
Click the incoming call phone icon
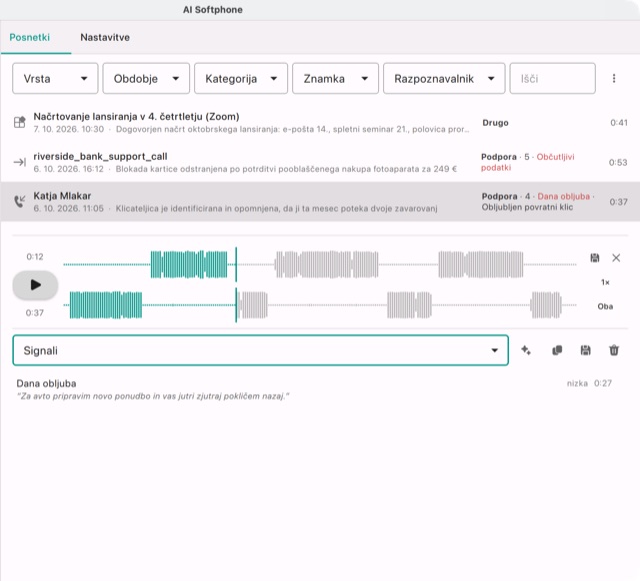[20, 201]
